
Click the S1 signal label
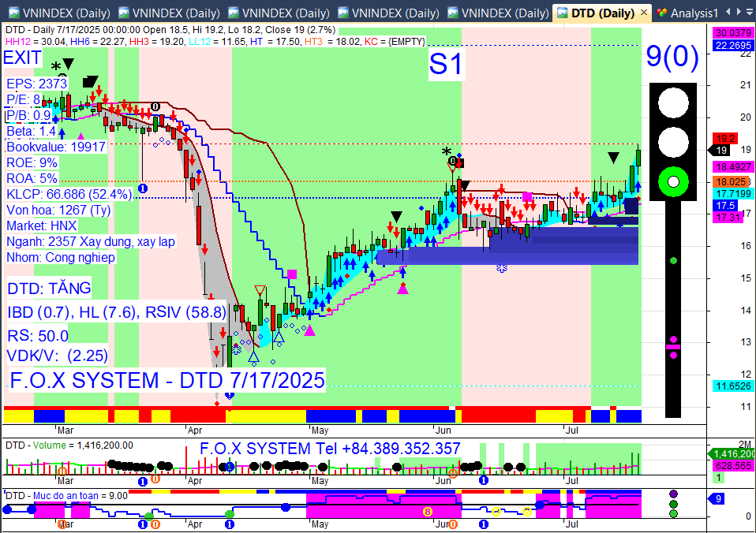446,64
